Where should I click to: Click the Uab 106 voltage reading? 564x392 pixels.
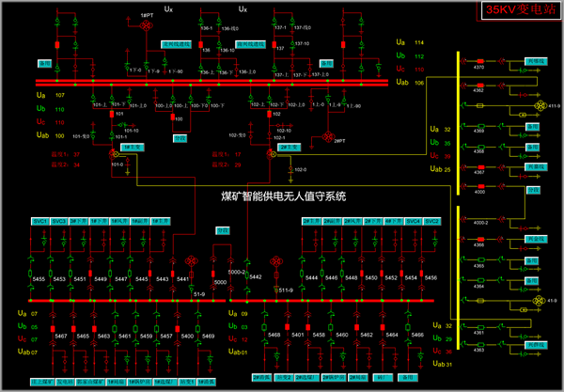point(410,83)
